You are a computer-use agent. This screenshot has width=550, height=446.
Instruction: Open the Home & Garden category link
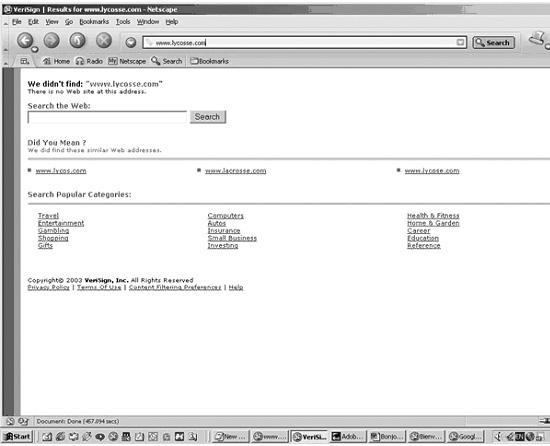[433, 223]
